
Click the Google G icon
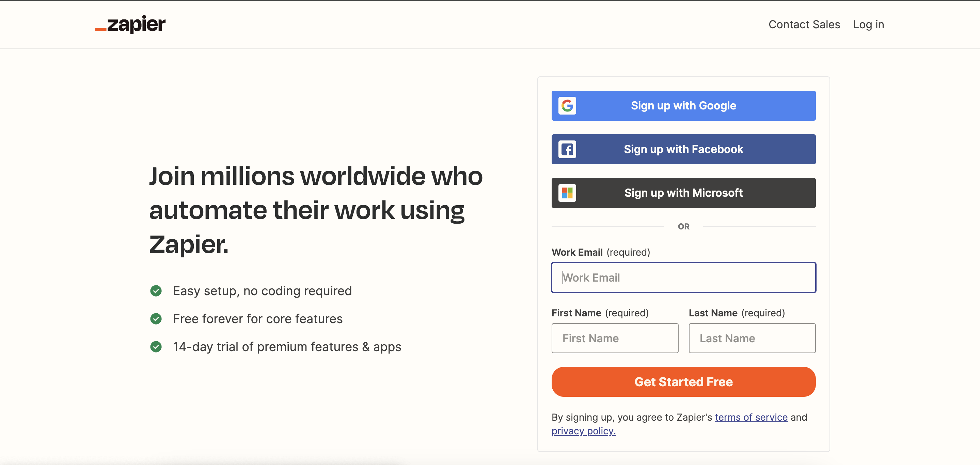(x=567, y=105)
